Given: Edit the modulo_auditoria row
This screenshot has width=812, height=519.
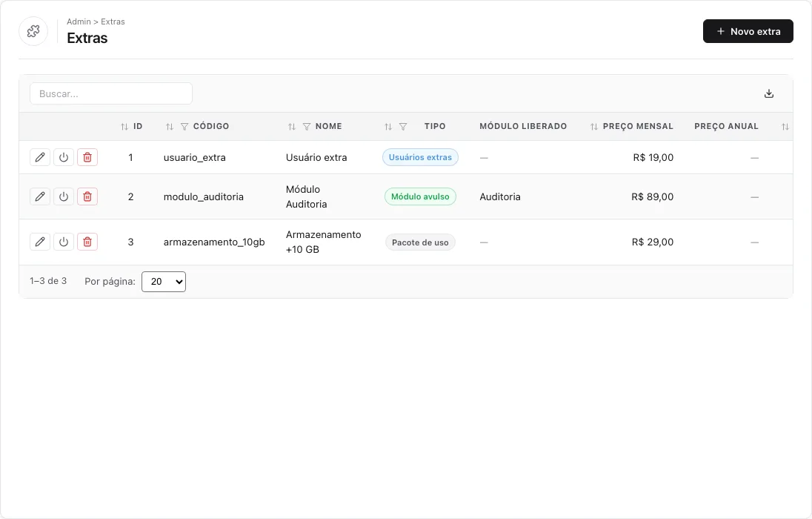Looking at the screenshot, I should 40,196.
